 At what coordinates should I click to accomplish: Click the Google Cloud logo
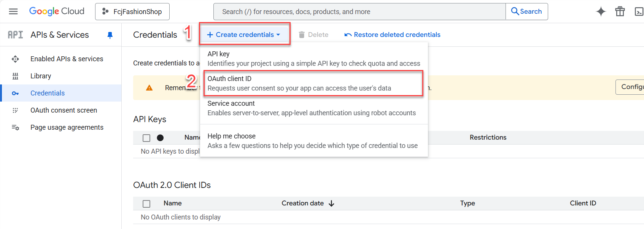[x=57, y=11]
